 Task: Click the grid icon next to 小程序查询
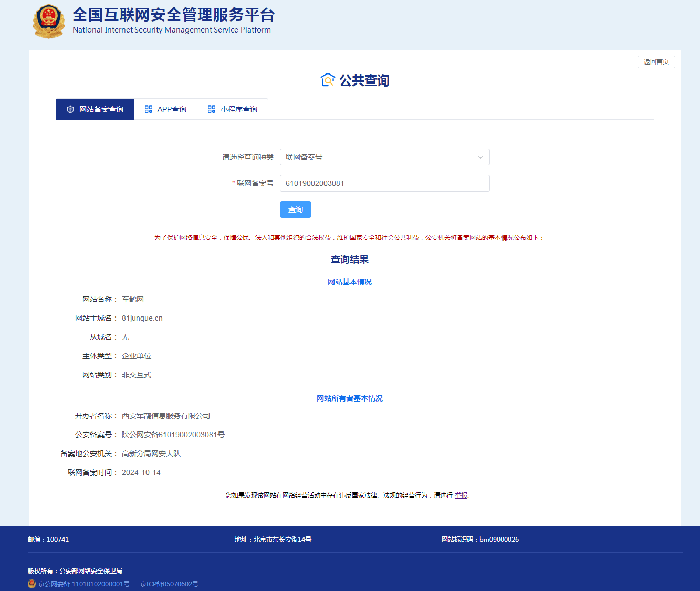pos(212,109)
